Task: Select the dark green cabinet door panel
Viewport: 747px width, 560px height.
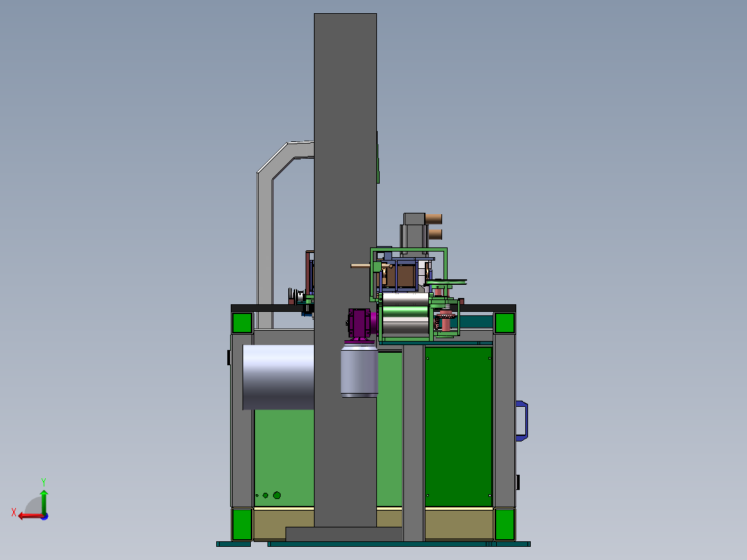Action: pos(458,426)
